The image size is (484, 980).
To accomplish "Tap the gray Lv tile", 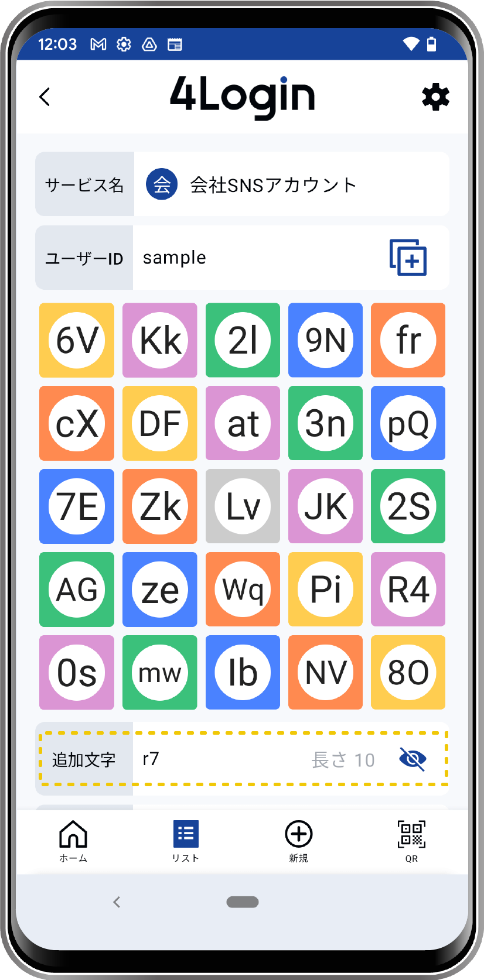I will tap(243, 506).
